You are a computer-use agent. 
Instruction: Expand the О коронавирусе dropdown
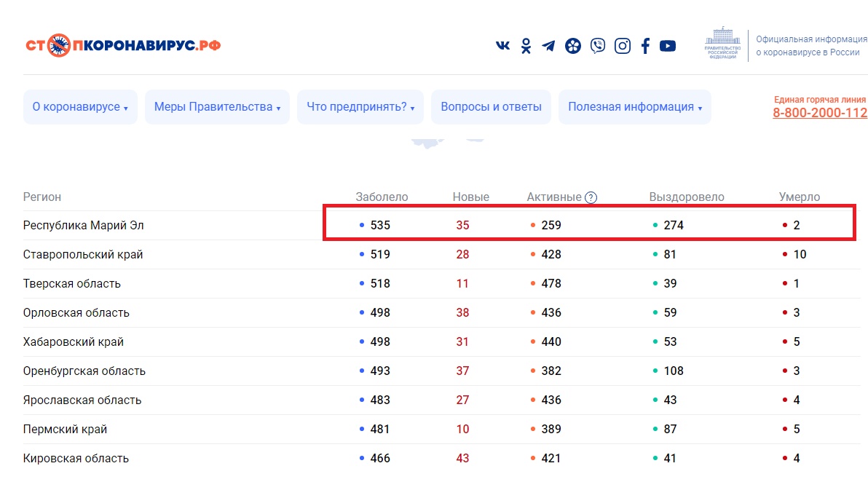(80, 107)
